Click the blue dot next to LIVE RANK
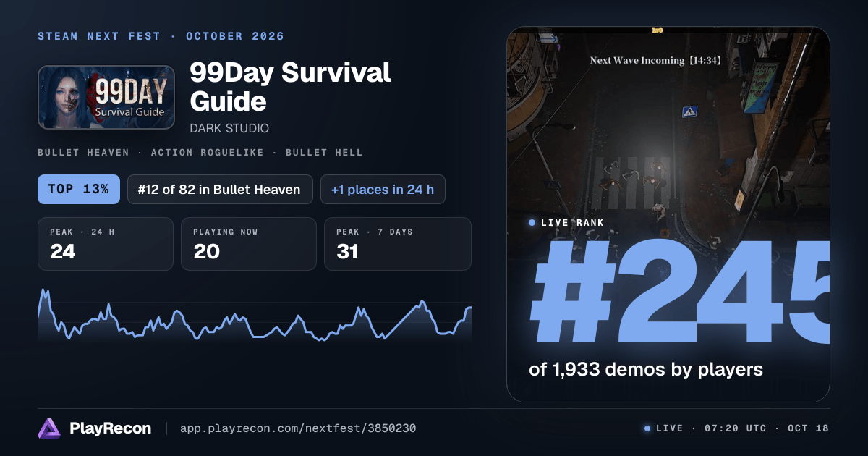This screenshot has width=868, height=456. point(532,223)
